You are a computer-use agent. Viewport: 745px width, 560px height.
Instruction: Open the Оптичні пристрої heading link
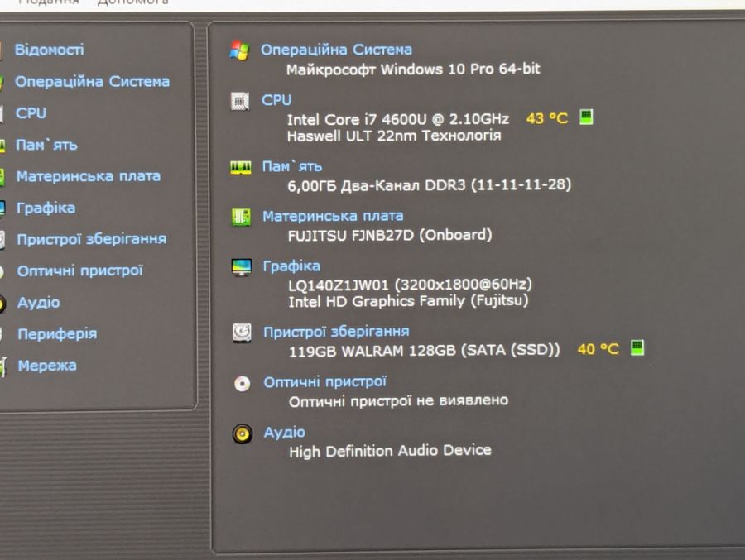coord(325,382)
